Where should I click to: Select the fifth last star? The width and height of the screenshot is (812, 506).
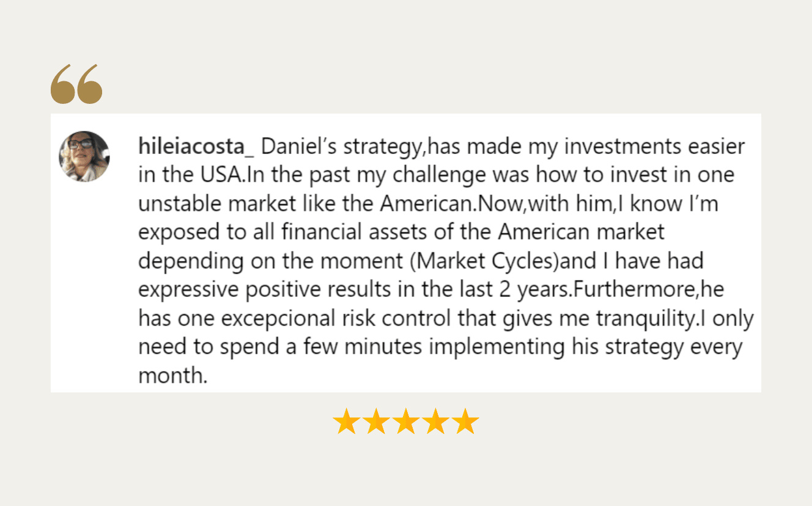pyautogui.click(x=465, y=422)
